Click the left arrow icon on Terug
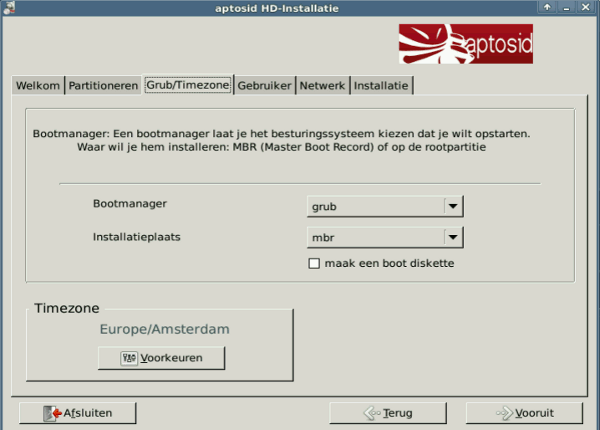This screenshot has height=430, width=600. point(370,412)
